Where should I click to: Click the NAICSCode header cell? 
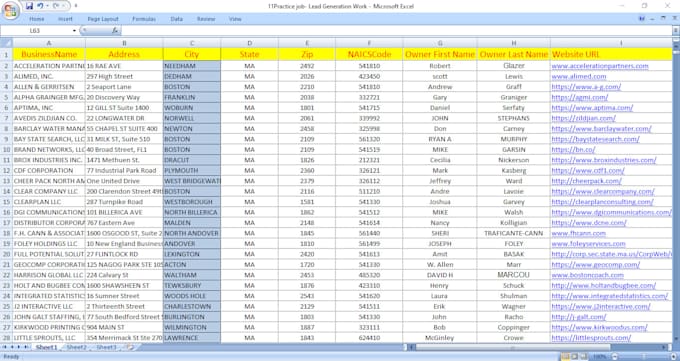[x=369, y=54]
